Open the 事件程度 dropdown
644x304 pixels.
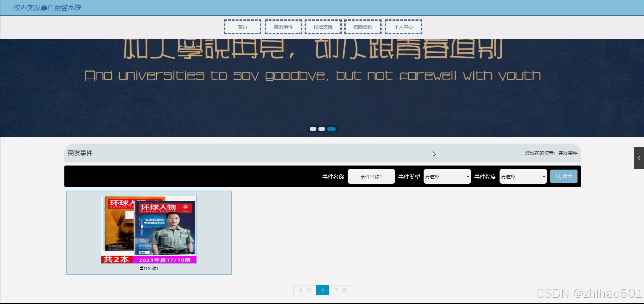click(x=523, y=176)
